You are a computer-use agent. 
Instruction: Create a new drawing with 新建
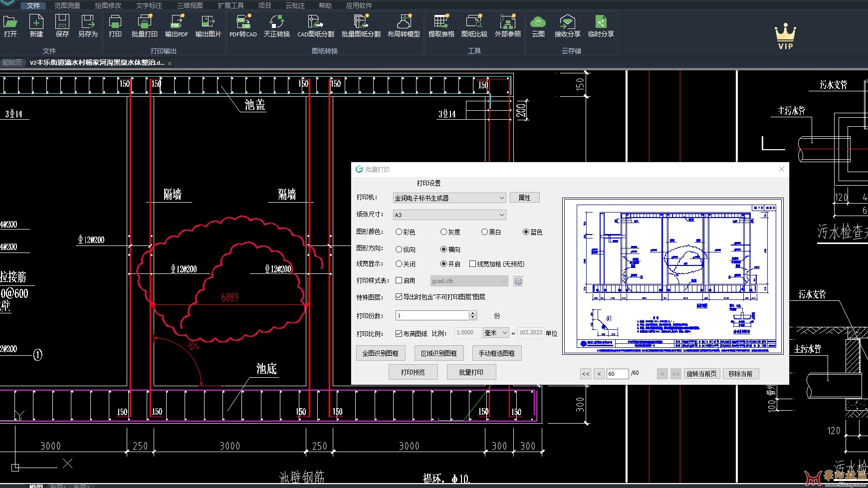(36, 26)
